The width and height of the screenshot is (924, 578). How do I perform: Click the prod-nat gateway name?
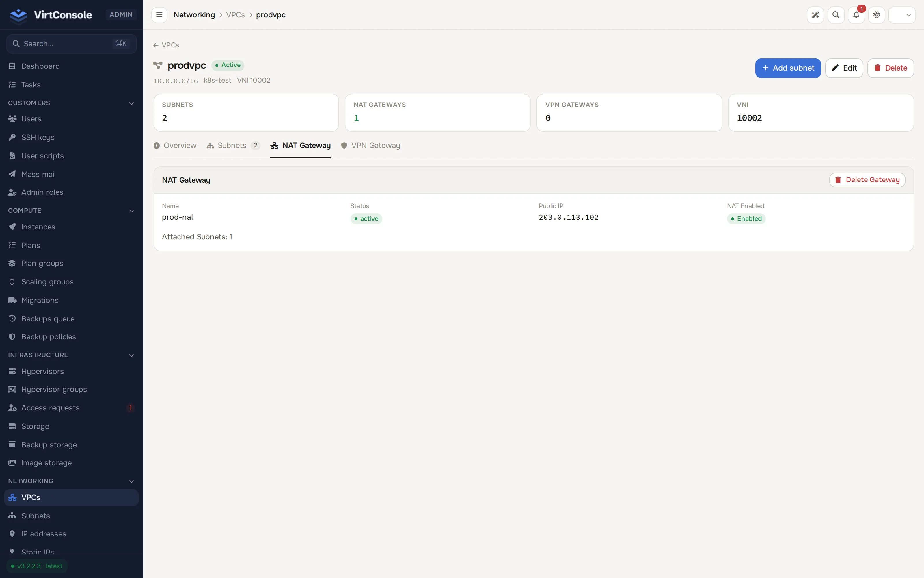178,217
